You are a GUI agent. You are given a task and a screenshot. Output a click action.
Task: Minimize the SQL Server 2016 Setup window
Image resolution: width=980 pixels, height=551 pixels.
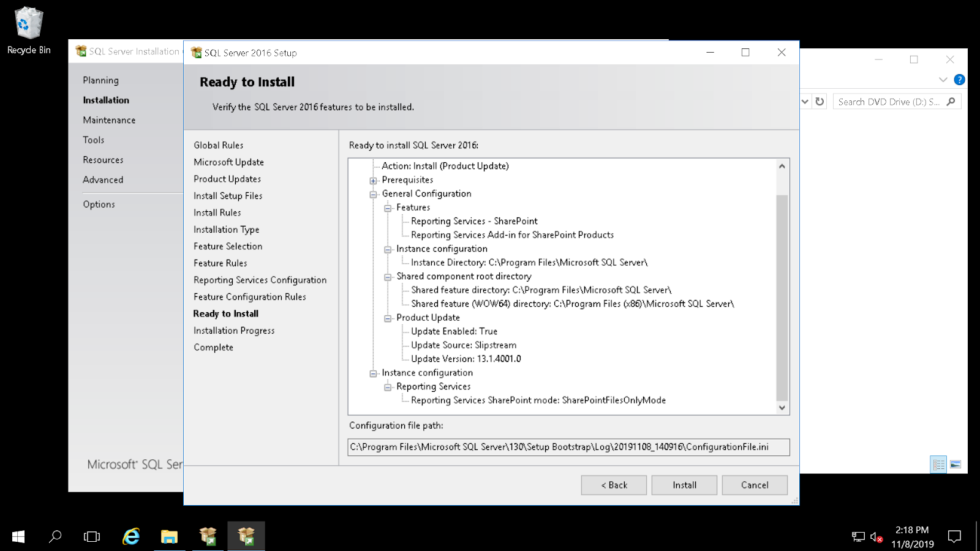point(710,53)
